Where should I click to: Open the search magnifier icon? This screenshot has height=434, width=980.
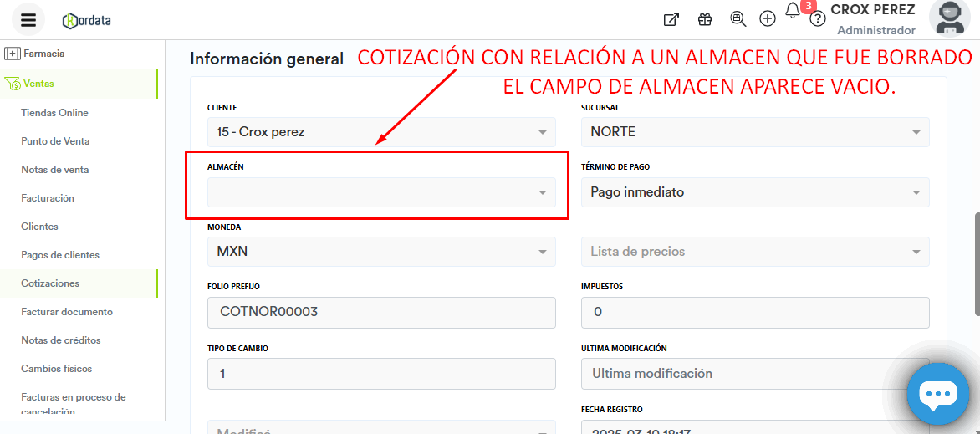(x=738, y=19)
